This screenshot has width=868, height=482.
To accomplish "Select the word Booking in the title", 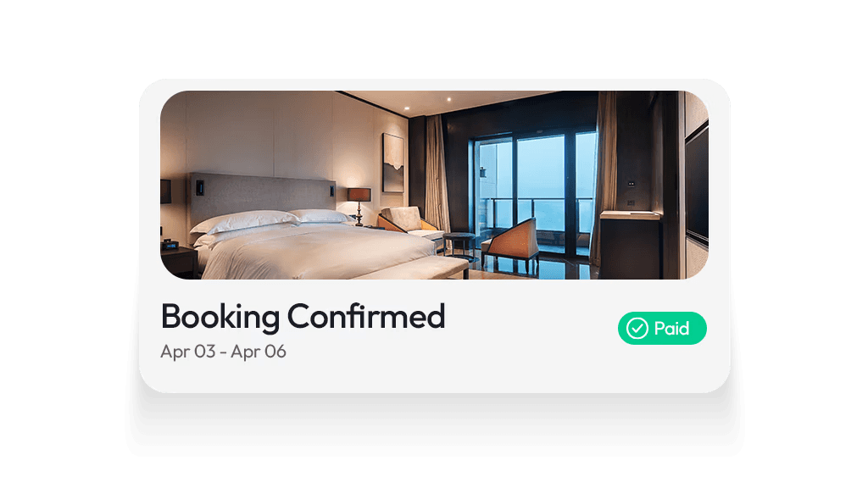I will 220,317.
